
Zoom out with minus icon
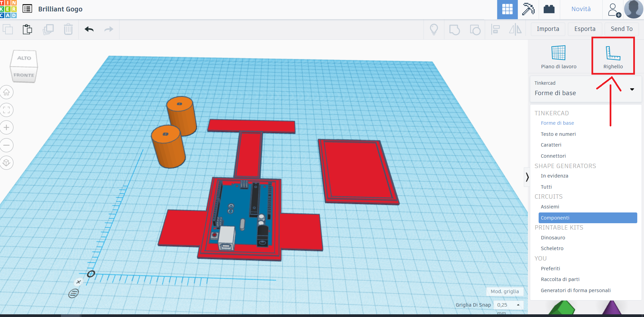pos(6,145)
